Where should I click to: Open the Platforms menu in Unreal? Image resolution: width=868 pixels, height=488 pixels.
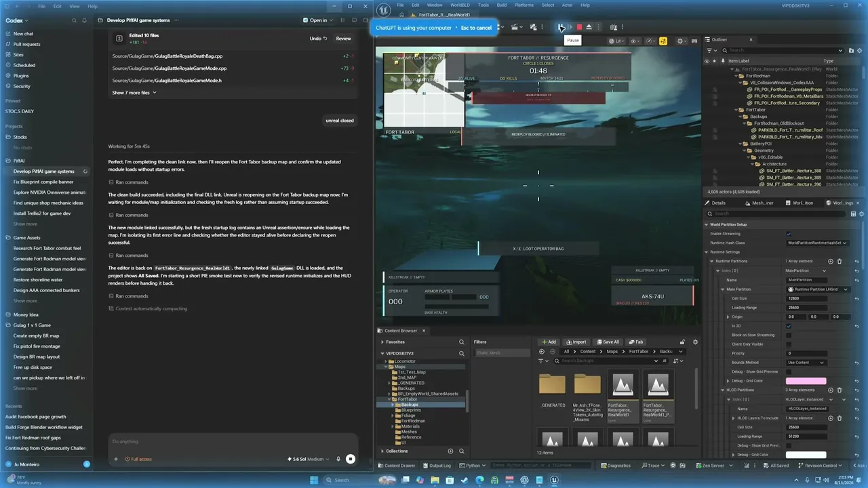click(x=524, y=5)
